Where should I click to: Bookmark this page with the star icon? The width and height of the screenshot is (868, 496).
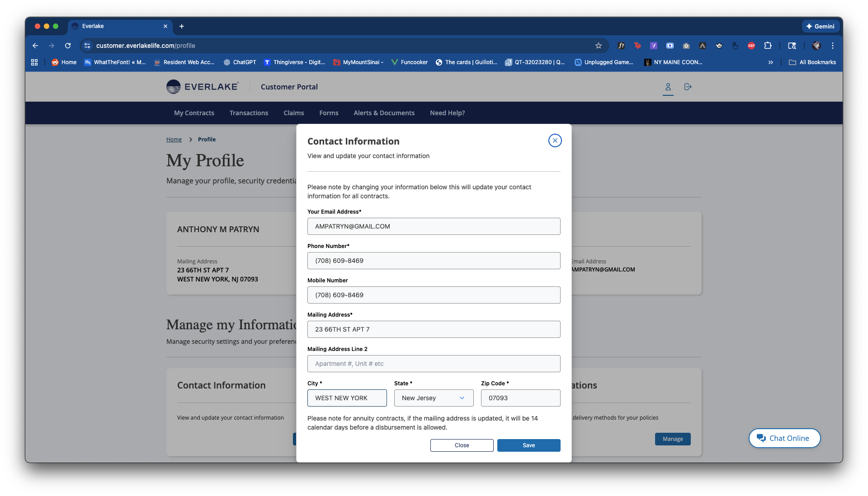tap(598, 46)
